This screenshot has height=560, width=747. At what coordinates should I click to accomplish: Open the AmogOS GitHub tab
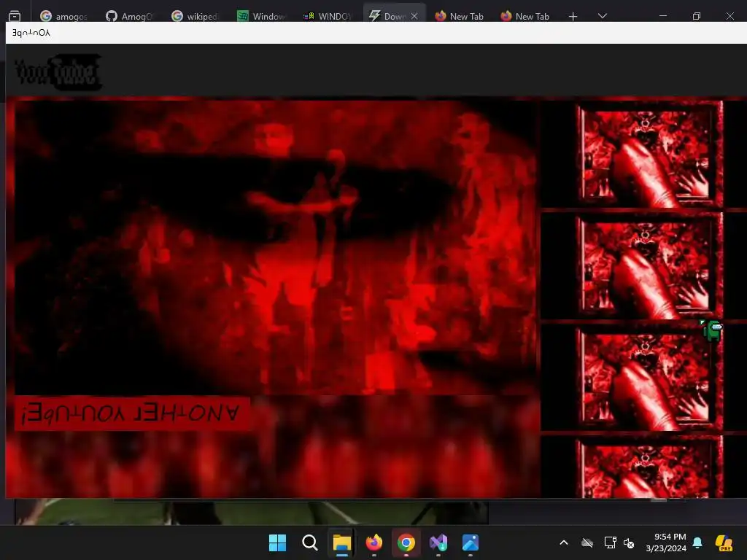coord(130,16)
